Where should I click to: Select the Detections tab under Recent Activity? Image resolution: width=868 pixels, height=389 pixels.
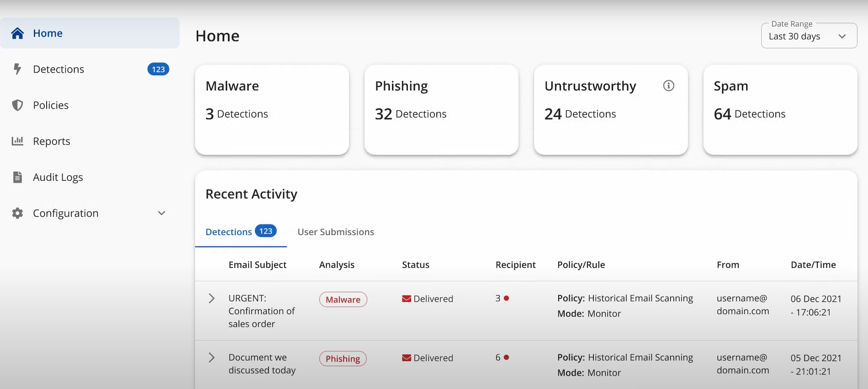[x=228, y=232]
